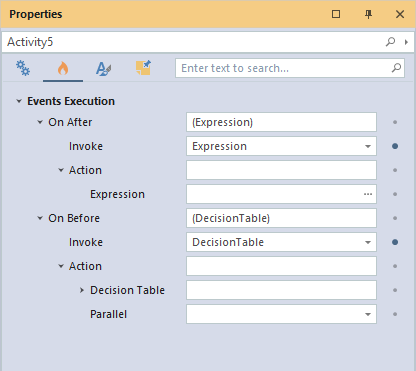This screenshot has height=371, width=416.
Task: Click the marker dot beside On Before Invoke
Action: coord(395,242)
